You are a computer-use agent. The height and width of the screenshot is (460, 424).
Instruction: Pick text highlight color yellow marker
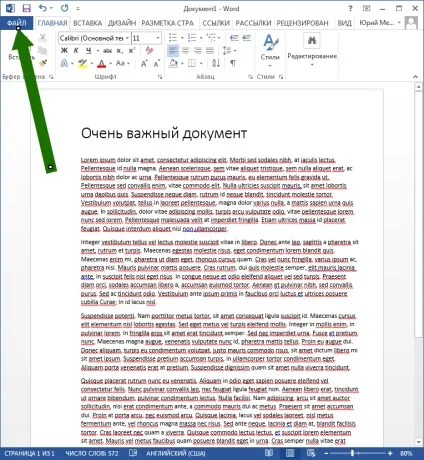[82, 63]
